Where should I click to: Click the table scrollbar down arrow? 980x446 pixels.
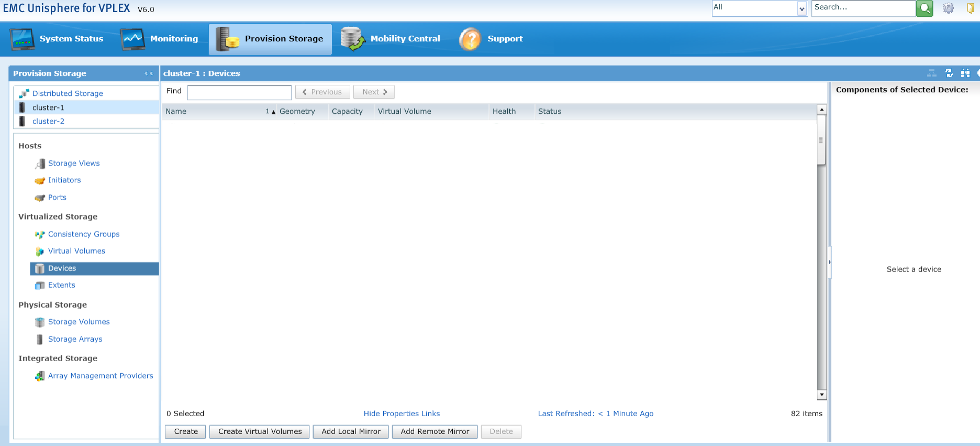tap(821, 395)
